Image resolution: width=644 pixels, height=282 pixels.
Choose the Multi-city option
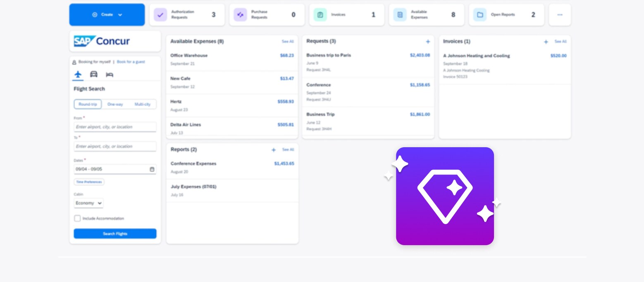click(x=143, y=104)
